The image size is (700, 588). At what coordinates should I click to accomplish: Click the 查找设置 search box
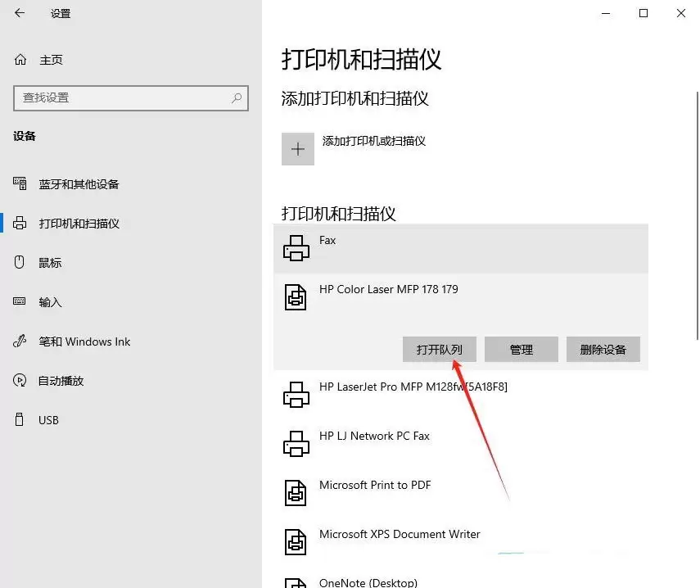131,97
